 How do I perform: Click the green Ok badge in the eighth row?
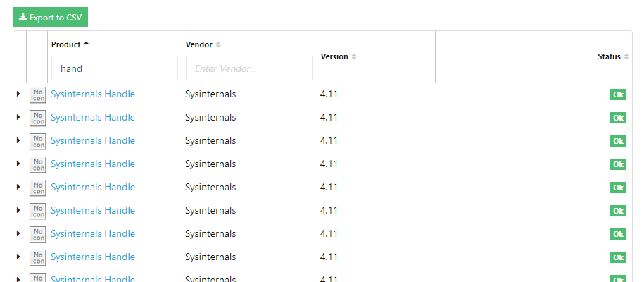pos(618,257)
